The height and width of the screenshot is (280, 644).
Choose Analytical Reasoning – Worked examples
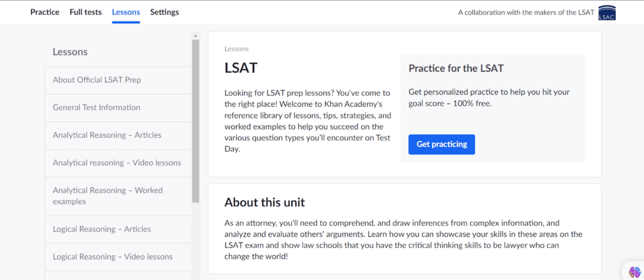point(118,196)
